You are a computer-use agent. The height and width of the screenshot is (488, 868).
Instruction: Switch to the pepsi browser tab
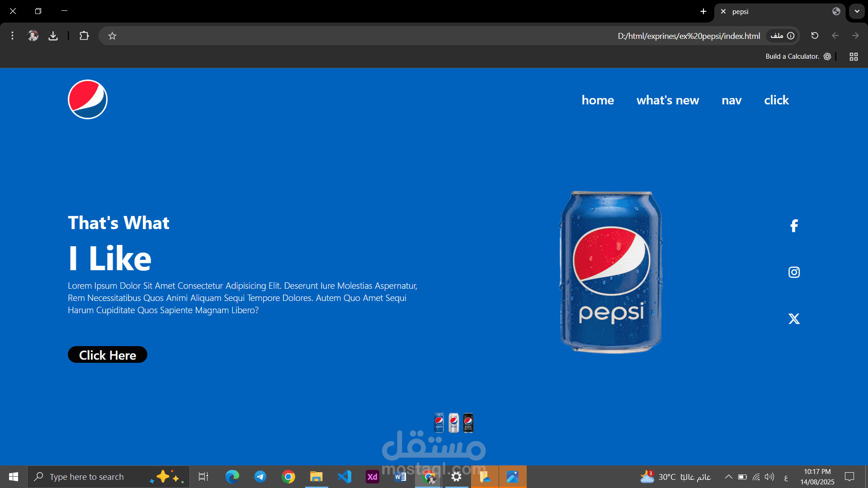pos(769,12)
